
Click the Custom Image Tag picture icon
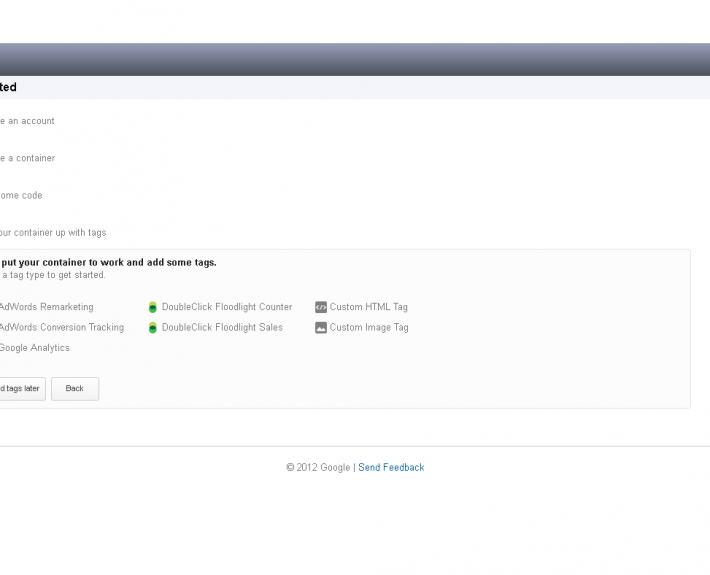pyautogui.click(x=321, y=327)
